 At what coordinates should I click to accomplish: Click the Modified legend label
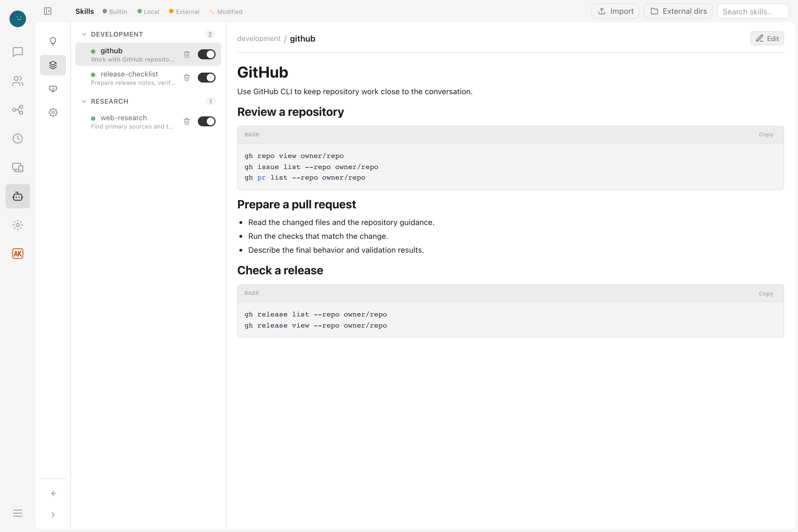click(x=230, y=12)
